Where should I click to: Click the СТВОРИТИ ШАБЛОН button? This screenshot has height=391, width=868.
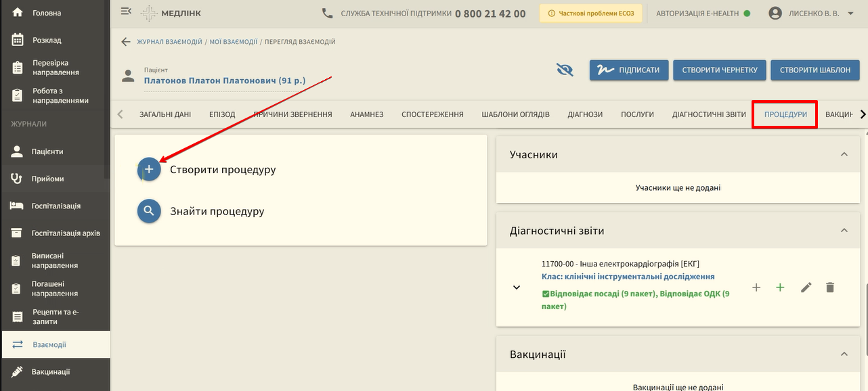click(815, 70)
